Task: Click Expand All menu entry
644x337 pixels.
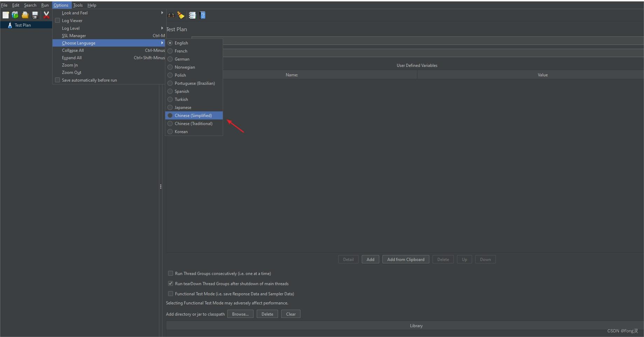Action: pos(109,58)
